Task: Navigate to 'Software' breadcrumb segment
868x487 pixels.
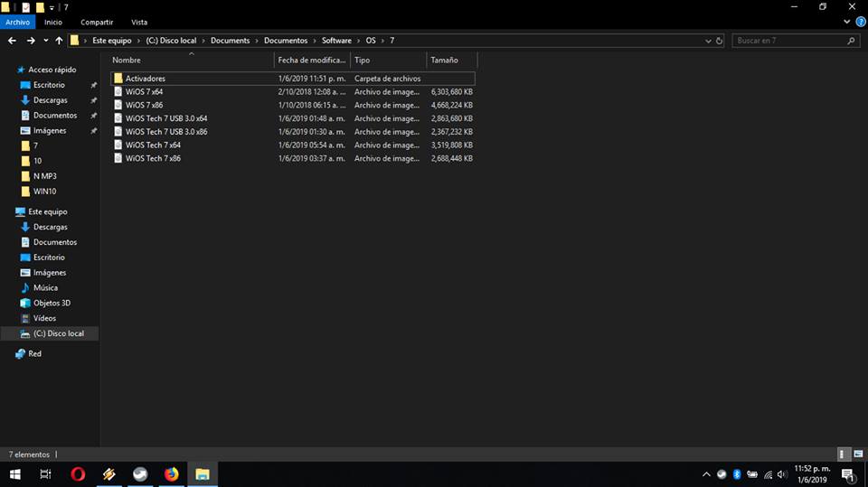Action: [x=336, y=41]
